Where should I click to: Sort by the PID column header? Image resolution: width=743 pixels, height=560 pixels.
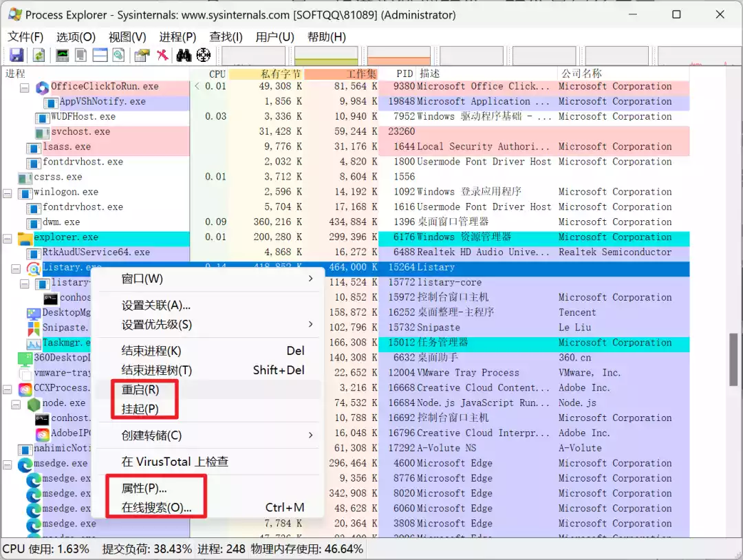[x=398, y=74]
